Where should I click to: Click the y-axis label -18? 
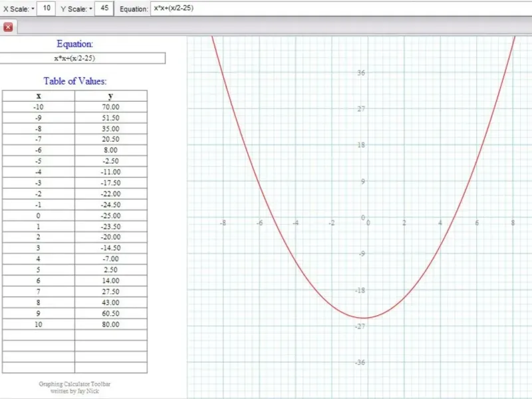[360, 290]
